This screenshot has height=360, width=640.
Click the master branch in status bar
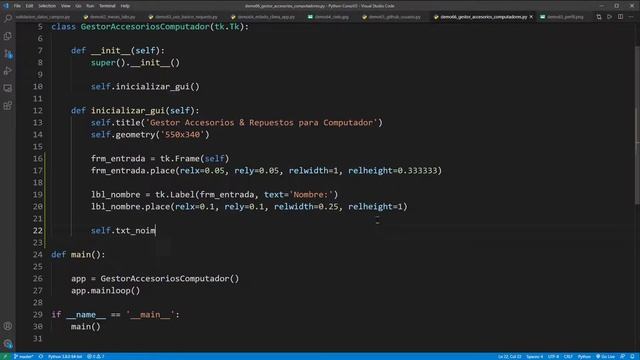point(23,356)
